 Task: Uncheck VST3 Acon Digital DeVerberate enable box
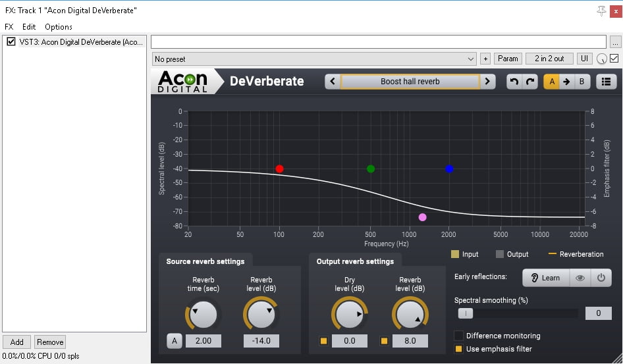click(x=11, y=41)
